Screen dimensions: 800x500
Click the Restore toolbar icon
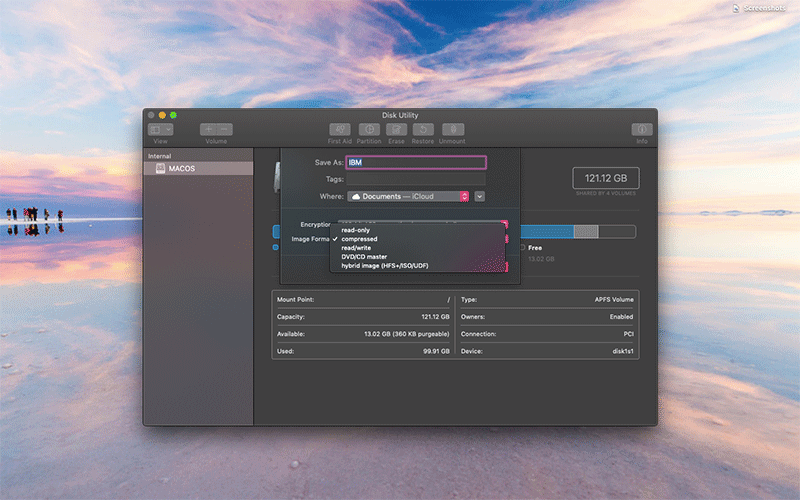point(423,130)
